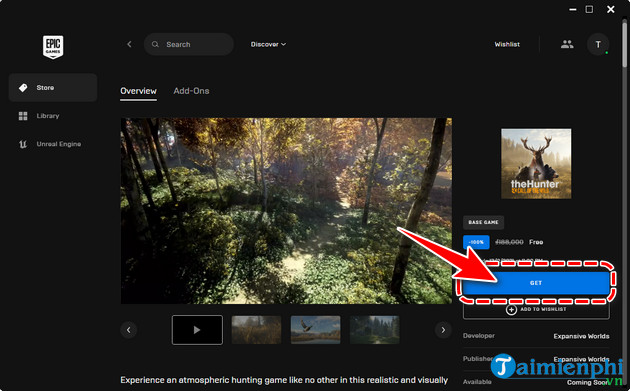The width and height of the screenshot is (630, 391).
Task: Click the -100% discount badge
Action: coord(476,242)
